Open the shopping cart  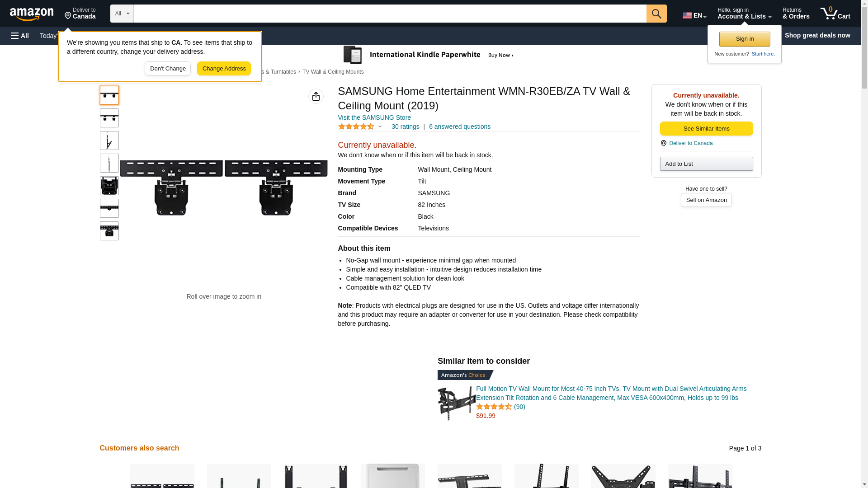(x=835, y=14)
